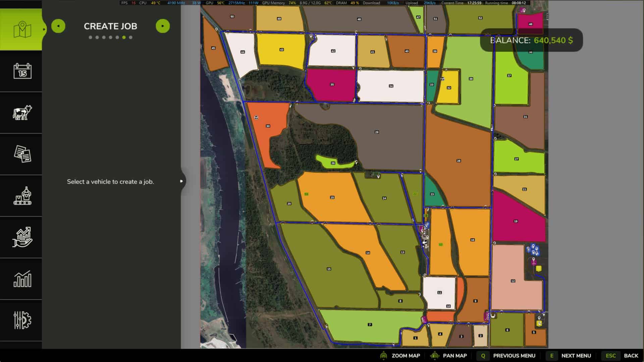Open the map overview sidebar icon
This screenshot has width=644, height=362.
click(22, 30)
